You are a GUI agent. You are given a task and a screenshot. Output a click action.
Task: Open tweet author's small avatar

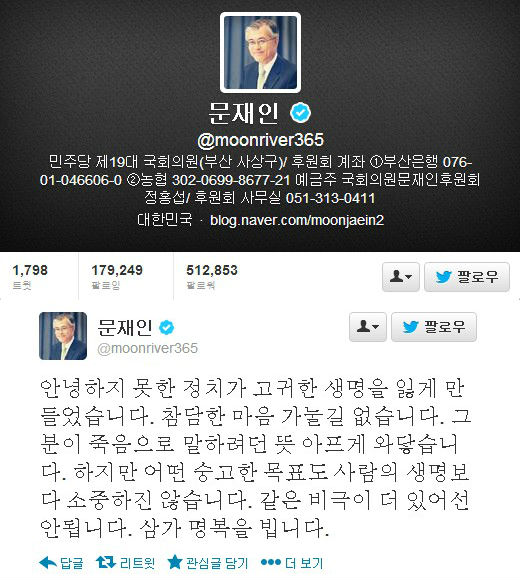(x=63, y=336)
